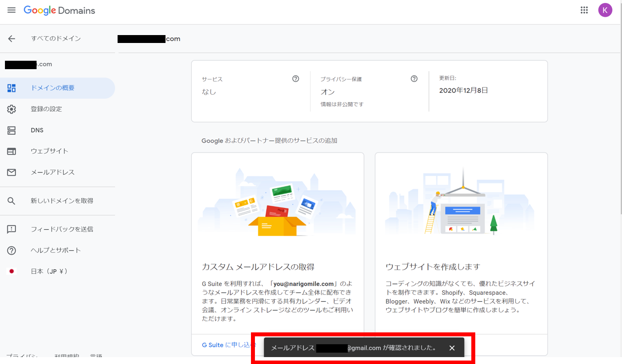
Task: Click the DNS server icon
Action: (x=11, y=130)
